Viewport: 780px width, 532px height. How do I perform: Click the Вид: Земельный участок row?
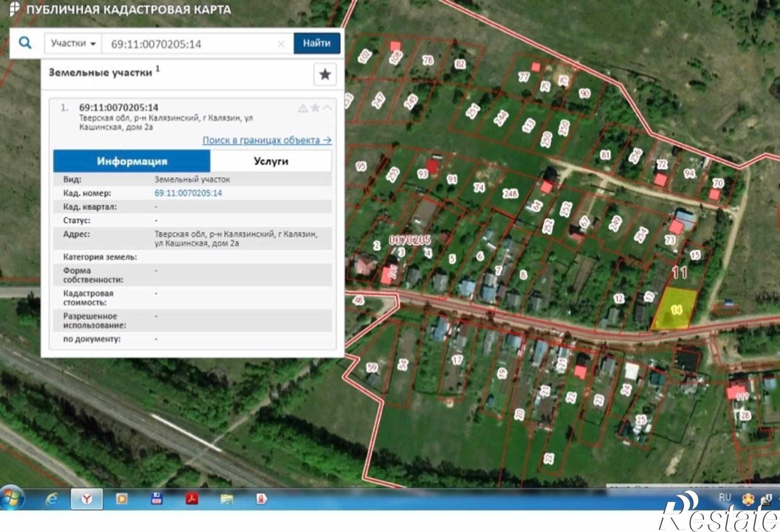click(x=193, y=179)
